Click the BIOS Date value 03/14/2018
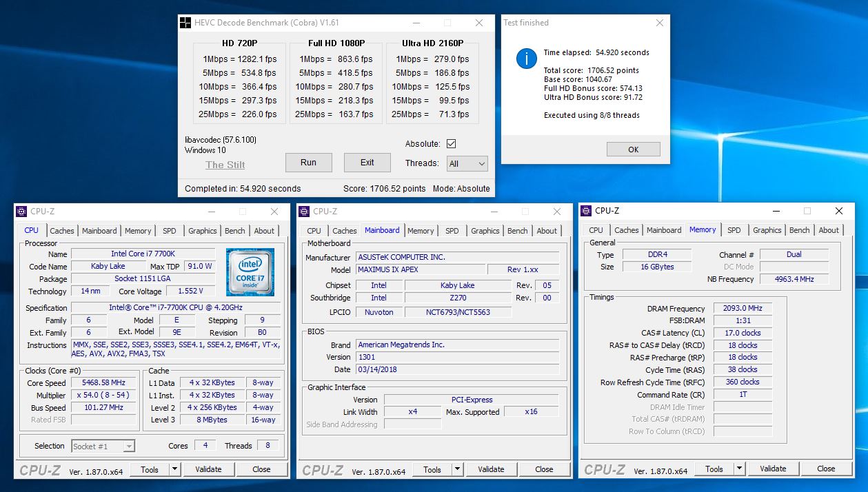The image size is (868, 492). [x=457, y=369]
